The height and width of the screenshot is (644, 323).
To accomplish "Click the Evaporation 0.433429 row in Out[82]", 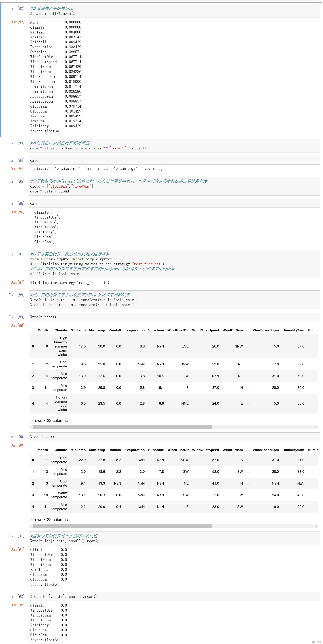I will coord(56,47).
